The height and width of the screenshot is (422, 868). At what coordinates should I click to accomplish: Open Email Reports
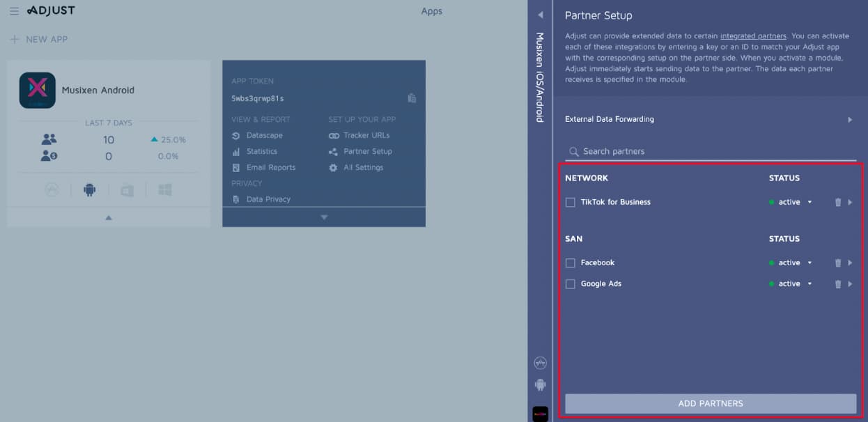[271, 167]
